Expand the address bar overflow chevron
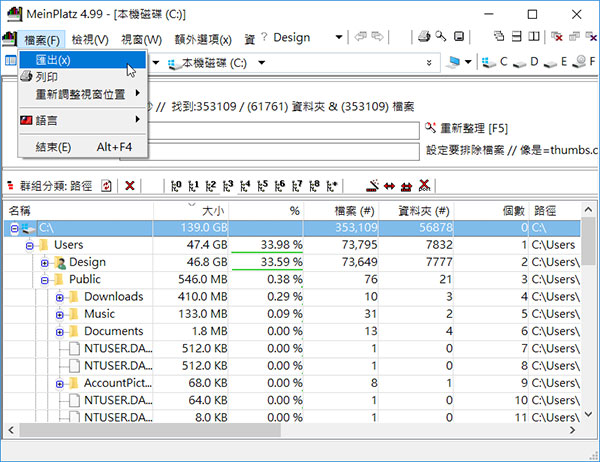The width and height of the screenshot is (600, 462). tap(429, 63)
